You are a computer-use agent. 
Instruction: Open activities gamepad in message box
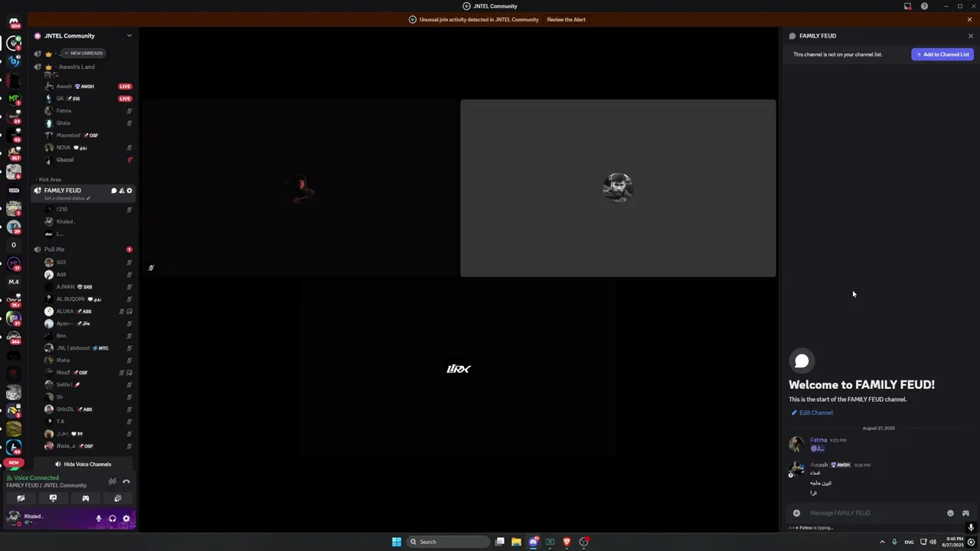point(965,514)
